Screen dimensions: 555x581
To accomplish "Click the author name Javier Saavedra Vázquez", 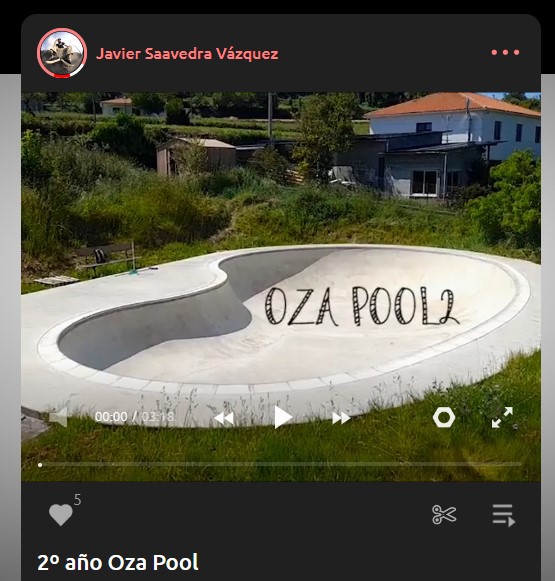I will (x=187, y=53).
